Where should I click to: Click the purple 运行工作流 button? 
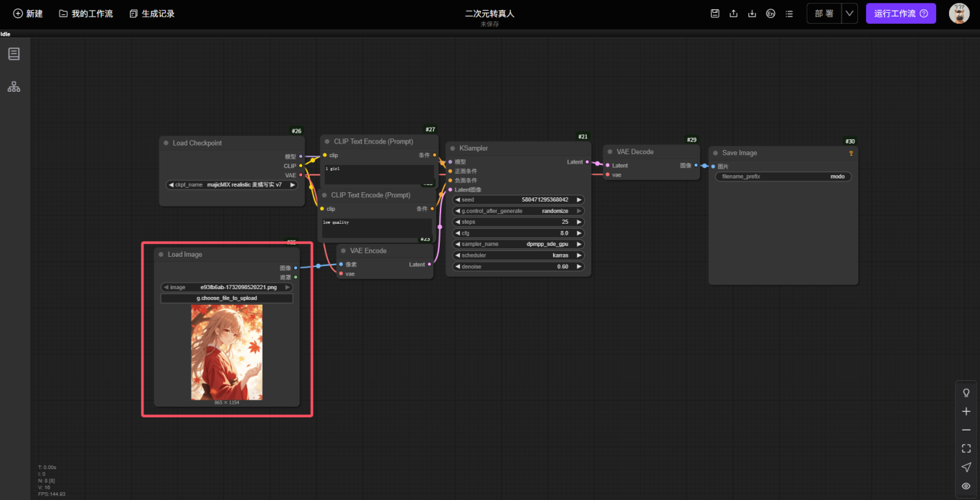tap(900, 14)
